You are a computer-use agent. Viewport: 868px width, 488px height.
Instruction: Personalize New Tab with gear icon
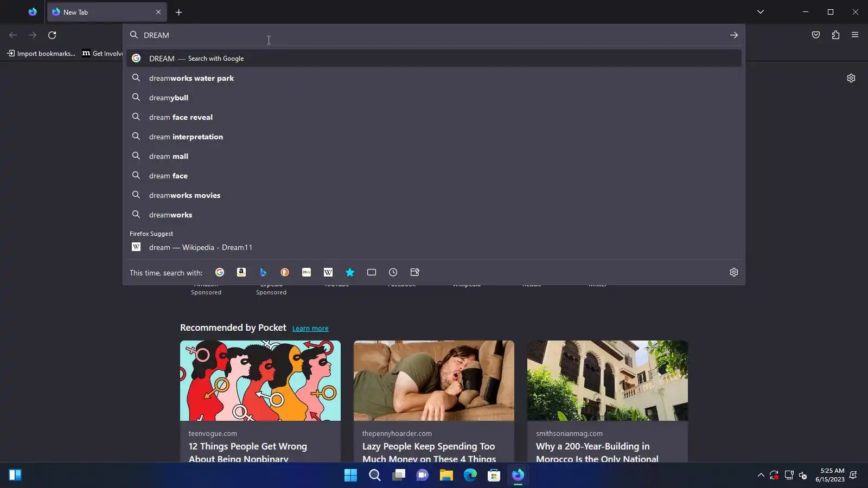(851, 78)
